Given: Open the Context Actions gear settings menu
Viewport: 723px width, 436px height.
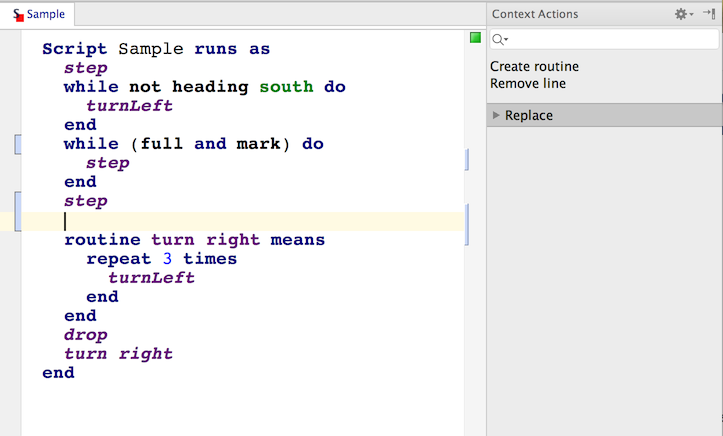Looking at the screenshot, I should pos(683,14).
